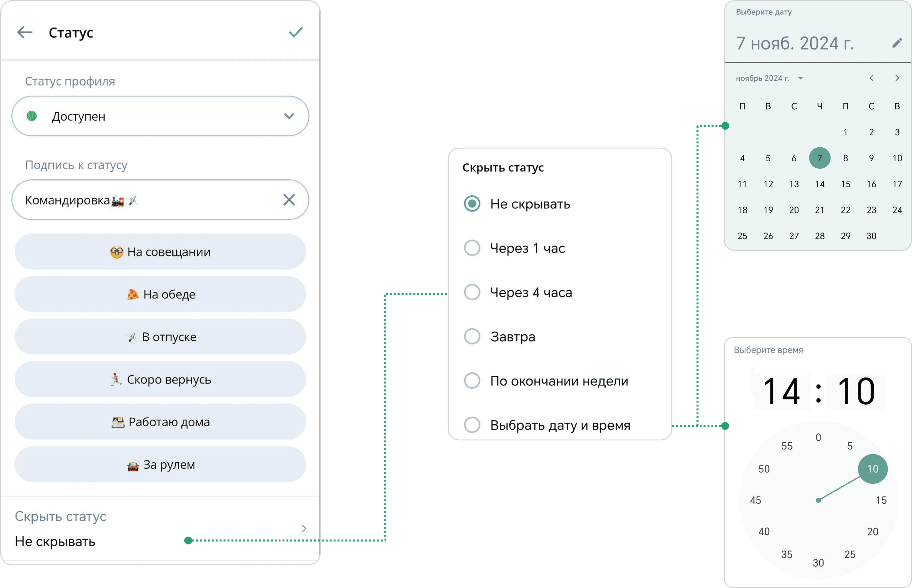912x588 pixels.
Task: Click the hour field showing 14
Action: coord(781,391)
